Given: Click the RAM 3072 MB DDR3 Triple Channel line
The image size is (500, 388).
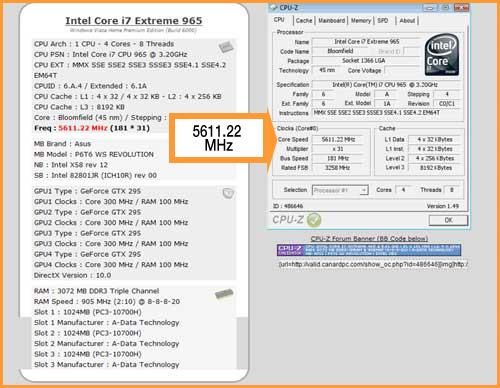Looking at the screenshot, I should point(96,291).
